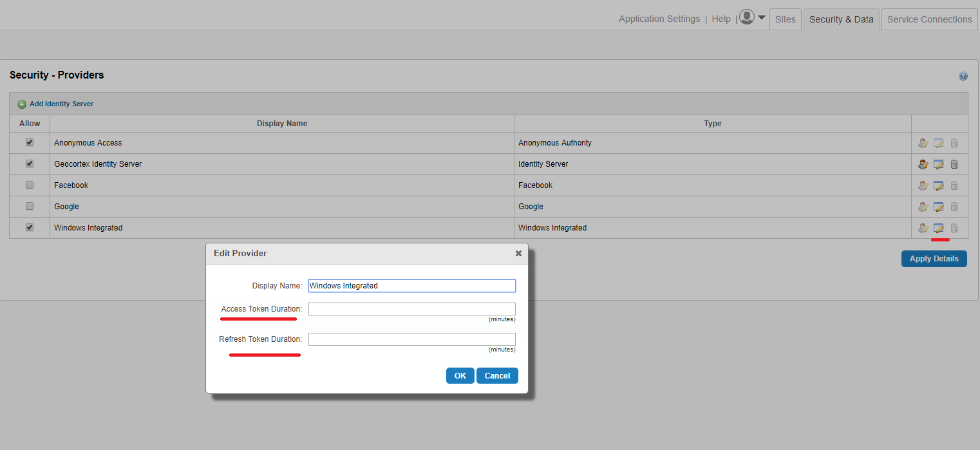Open Application Settings
Screen dimensions: 980x450
(x=659, y=19)
